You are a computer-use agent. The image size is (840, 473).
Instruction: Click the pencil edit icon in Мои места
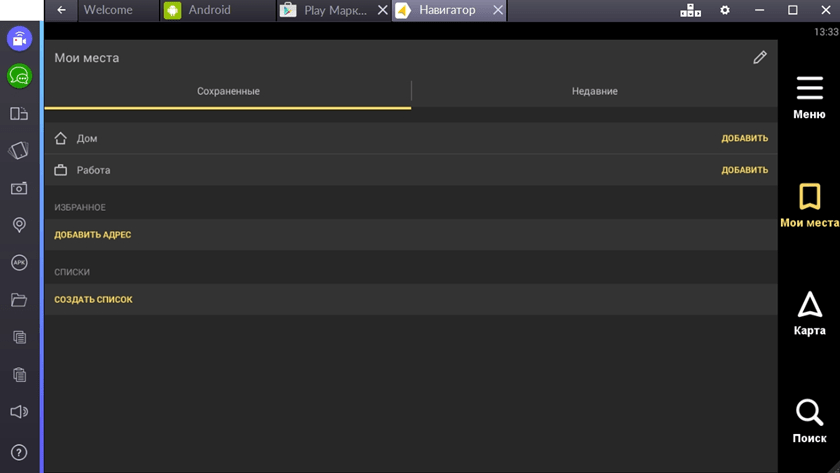coord(760,58)
